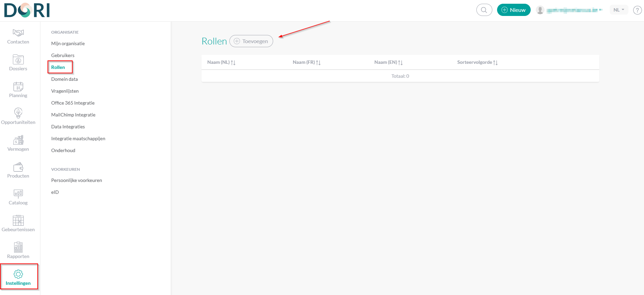Screen dimensions: 644x295
Task: Open the Producten wallet icon
Action: pos(18,167)
